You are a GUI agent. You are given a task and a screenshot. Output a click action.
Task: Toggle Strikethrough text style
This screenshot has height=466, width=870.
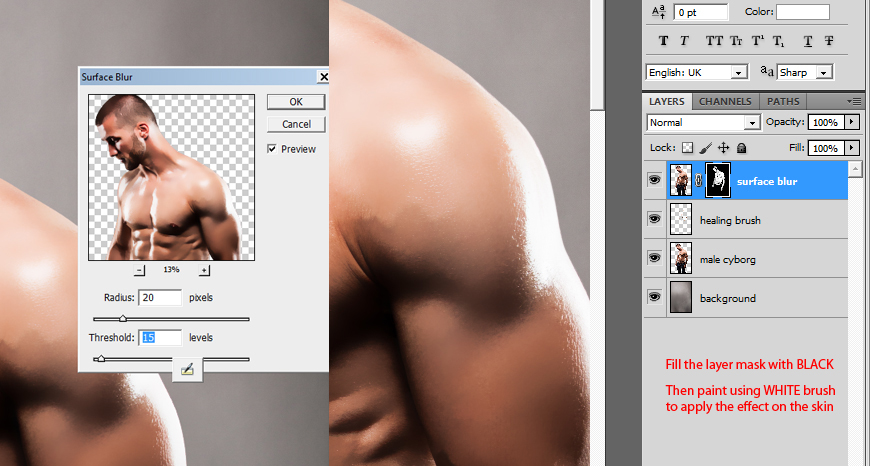(x=829, y=40)
